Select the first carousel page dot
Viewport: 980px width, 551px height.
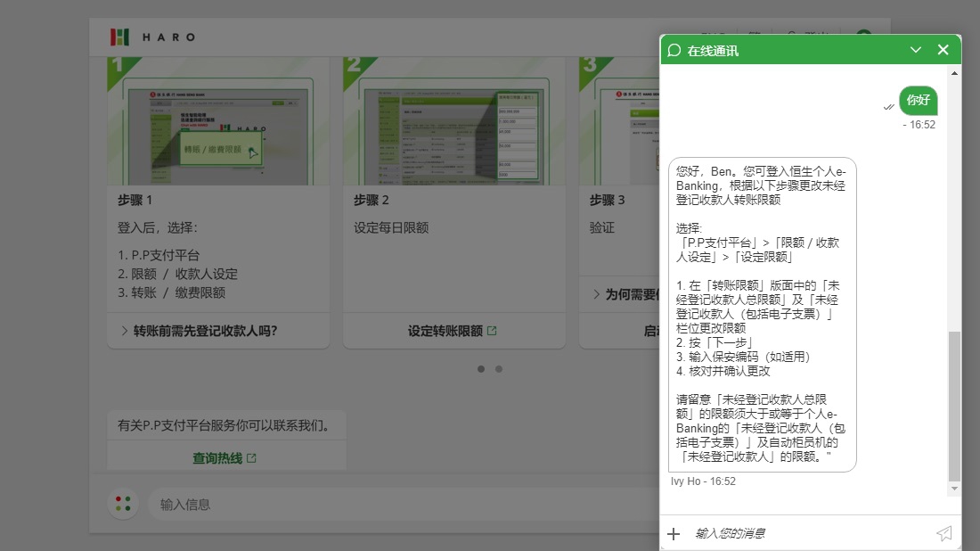(480, 369)
